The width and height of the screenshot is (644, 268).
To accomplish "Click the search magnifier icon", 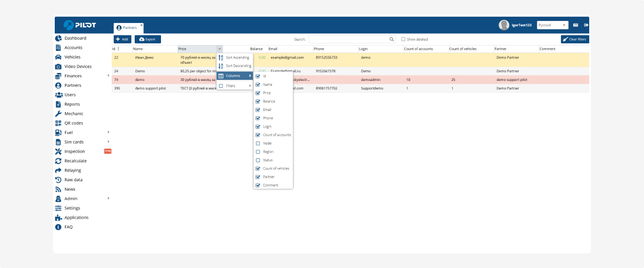I will click(391, 39).
